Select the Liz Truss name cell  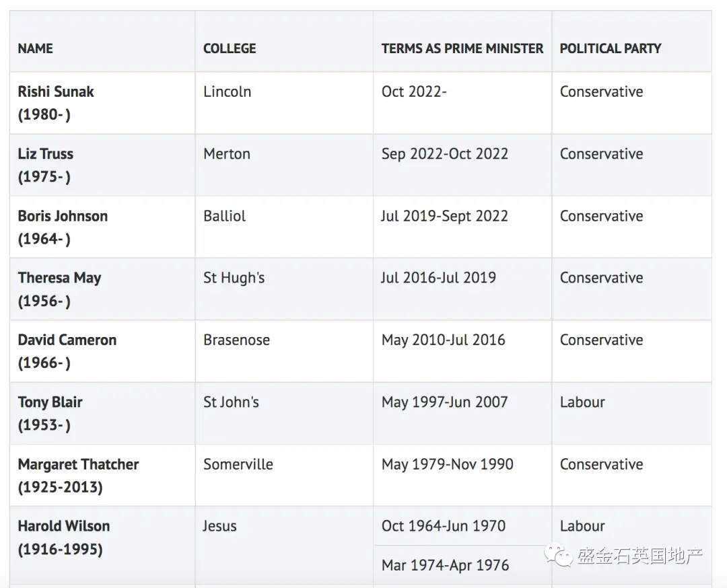coord(102,165)
